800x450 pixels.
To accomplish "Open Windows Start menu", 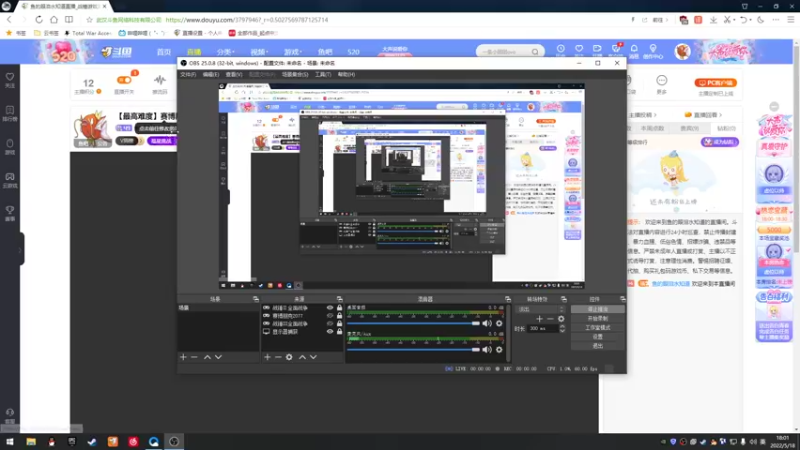I will pos(10,442).
